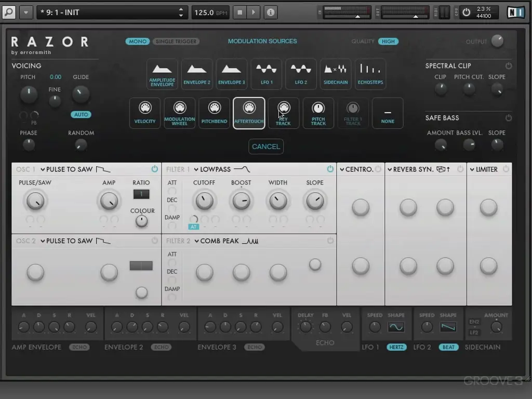532x399 pixels.
Task: Click the Filter 1 Boost knob
Action: pos(241,201)
